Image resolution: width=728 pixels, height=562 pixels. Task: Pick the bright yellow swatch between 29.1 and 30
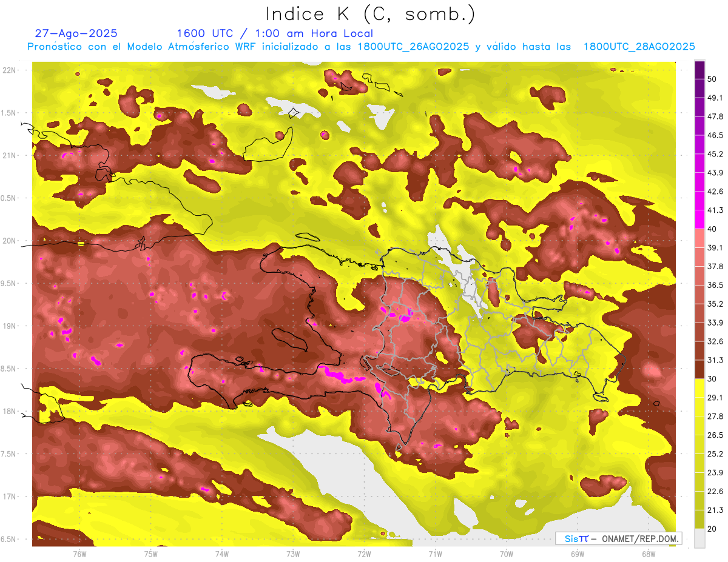click(699, 388)
